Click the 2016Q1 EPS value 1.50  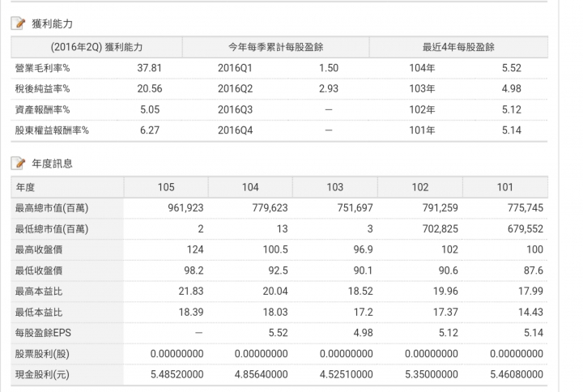click(329, 68)
